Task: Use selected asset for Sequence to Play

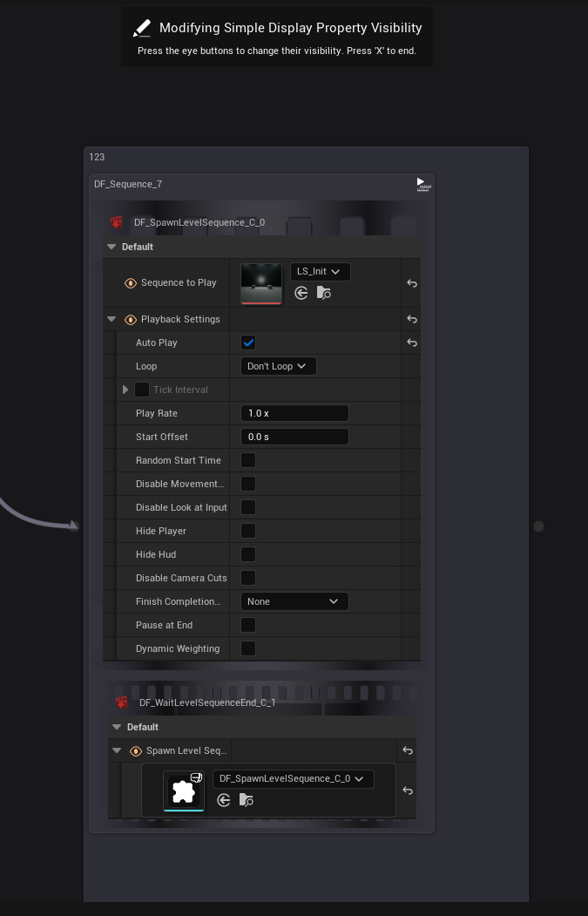Action: [301, 294]
